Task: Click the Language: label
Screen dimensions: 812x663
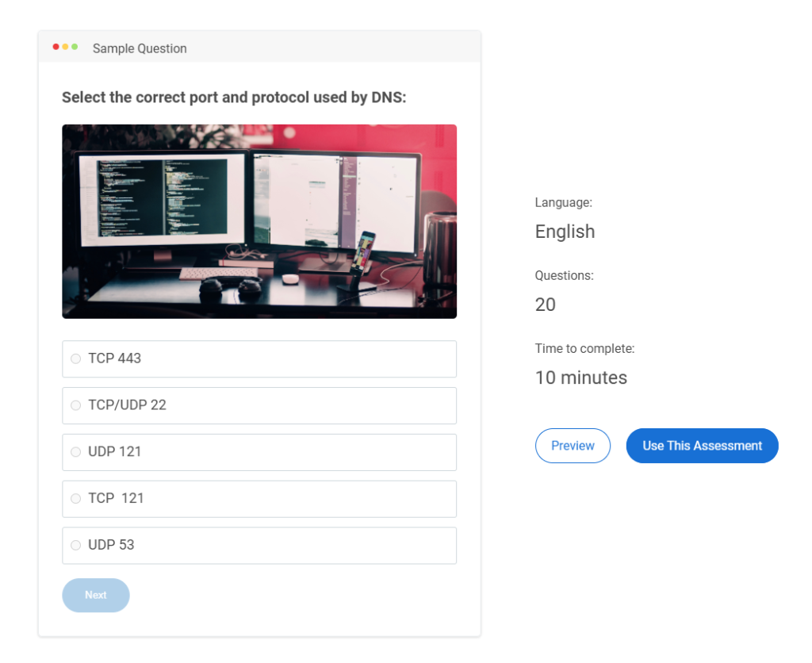Action: point(563,203)
